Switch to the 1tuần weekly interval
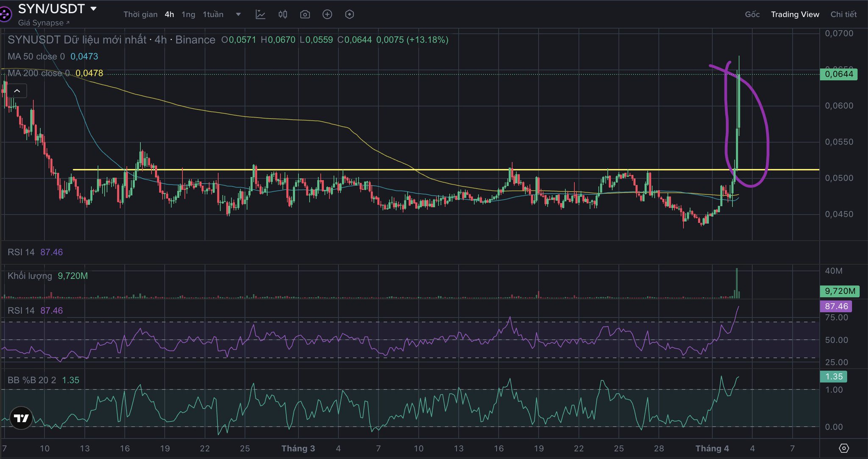Image resolution: width=868 pixels, height=459 pixels. pos(213,14)
